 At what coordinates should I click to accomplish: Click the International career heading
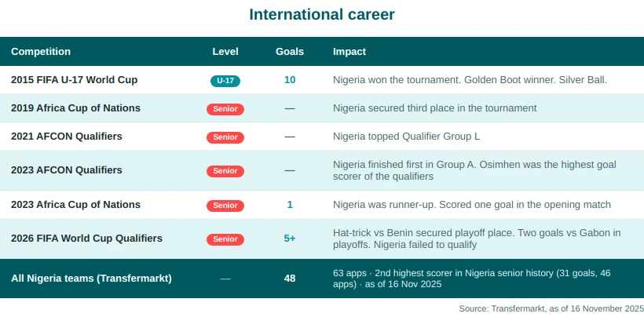point(322,14)
